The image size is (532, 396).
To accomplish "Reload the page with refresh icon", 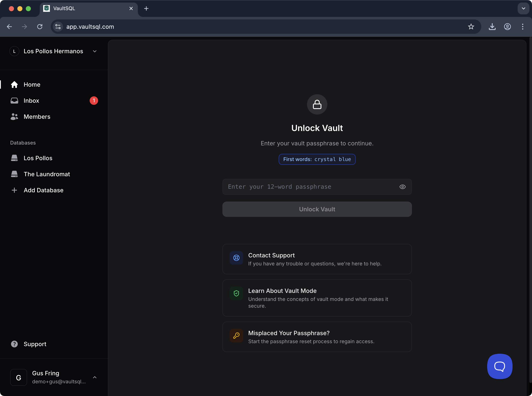I will (x=40, y=27).
